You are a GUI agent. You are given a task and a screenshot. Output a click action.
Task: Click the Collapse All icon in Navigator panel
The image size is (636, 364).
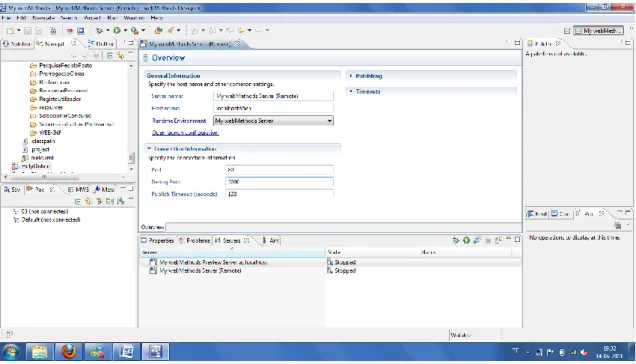(x=110, y=56)
